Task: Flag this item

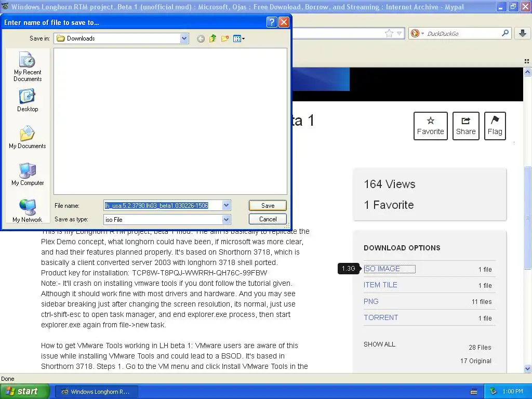Action: pos(495,126)
